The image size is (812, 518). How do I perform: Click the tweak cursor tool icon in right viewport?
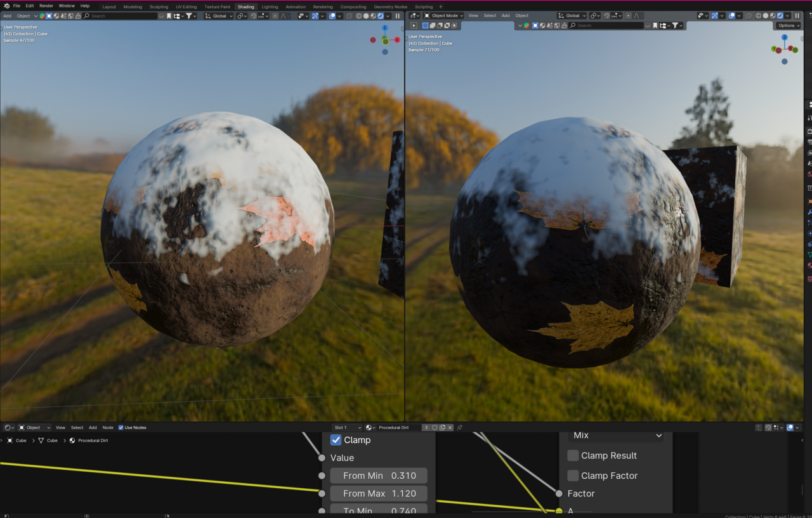[414, 26]
